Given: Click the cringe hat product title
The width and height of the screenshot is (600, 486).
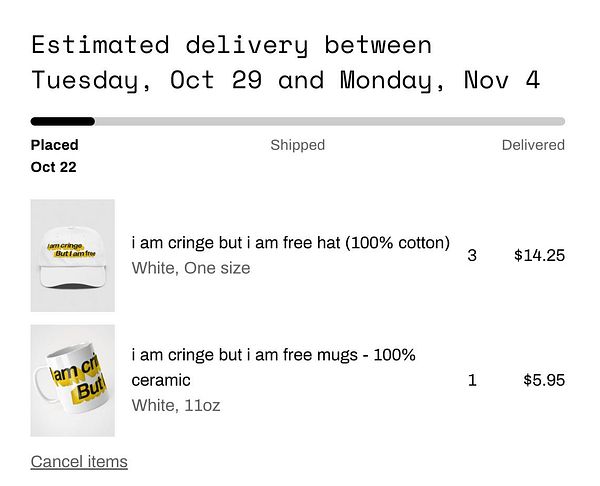Looking at the screenshot, I should pos(290,243).
